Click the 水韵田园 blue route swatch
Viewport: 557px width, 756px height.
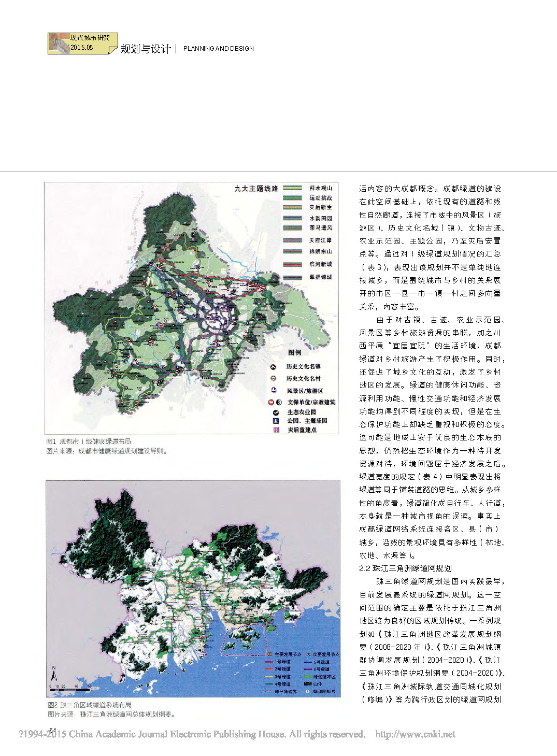click(x=292, y=218)
